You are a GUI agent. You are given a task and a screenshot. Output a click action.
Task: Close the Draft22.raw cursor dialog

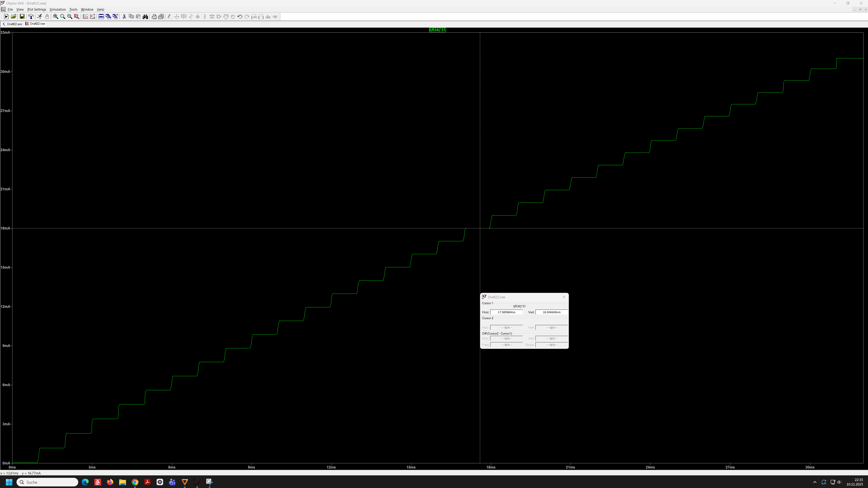[564, 297]
